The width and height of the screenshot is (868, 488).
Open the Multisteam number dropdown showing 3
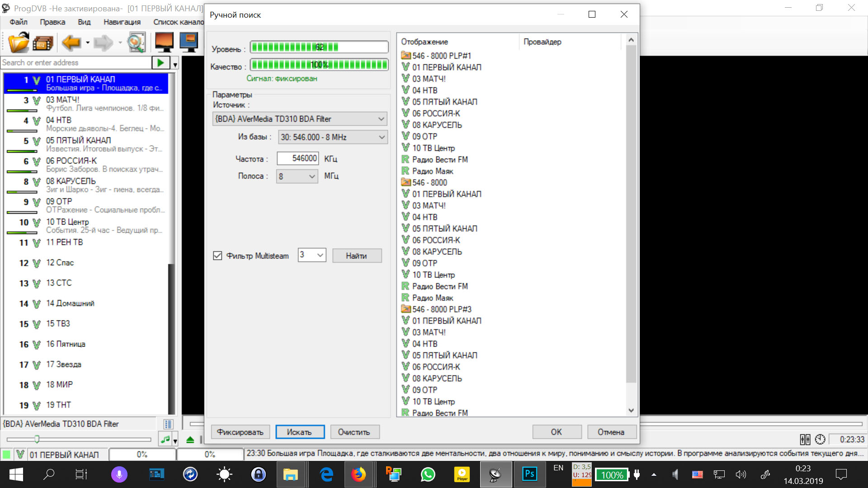pyautogui.click(x=312, y=255)
